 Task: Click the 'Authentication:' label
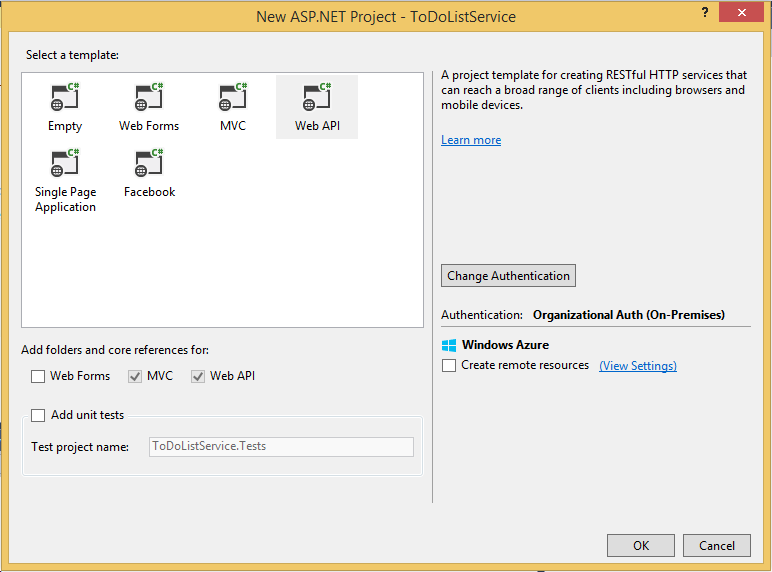click(482, 315)
